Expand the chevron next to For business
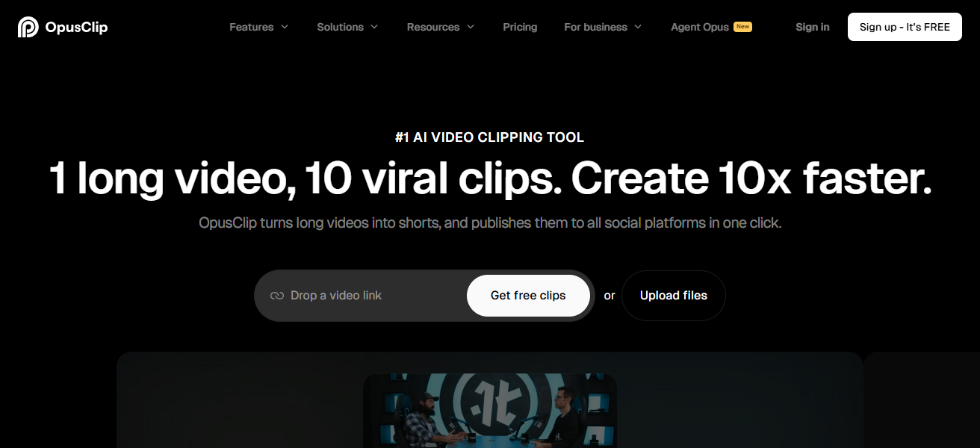 pyautogui.click(x=638, y=27)
